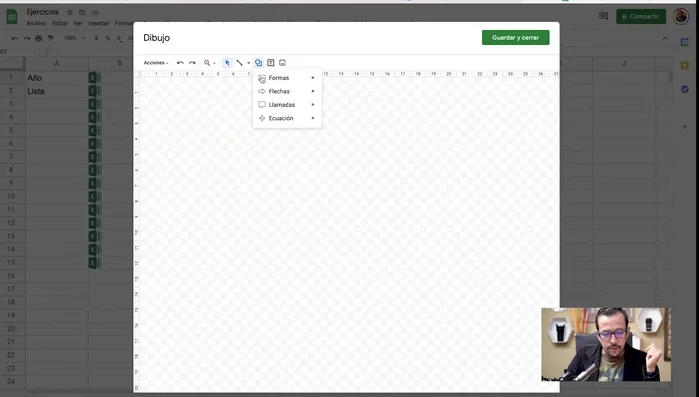
Task: Open the Keep notes side panel icon
Action: tap(685, 66)
